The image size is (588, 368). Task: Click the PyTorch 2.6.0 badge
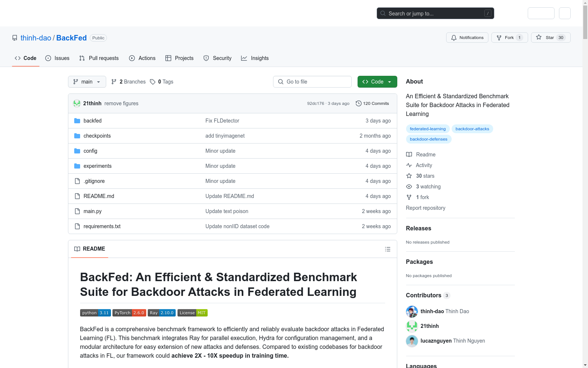coord(129,313)
